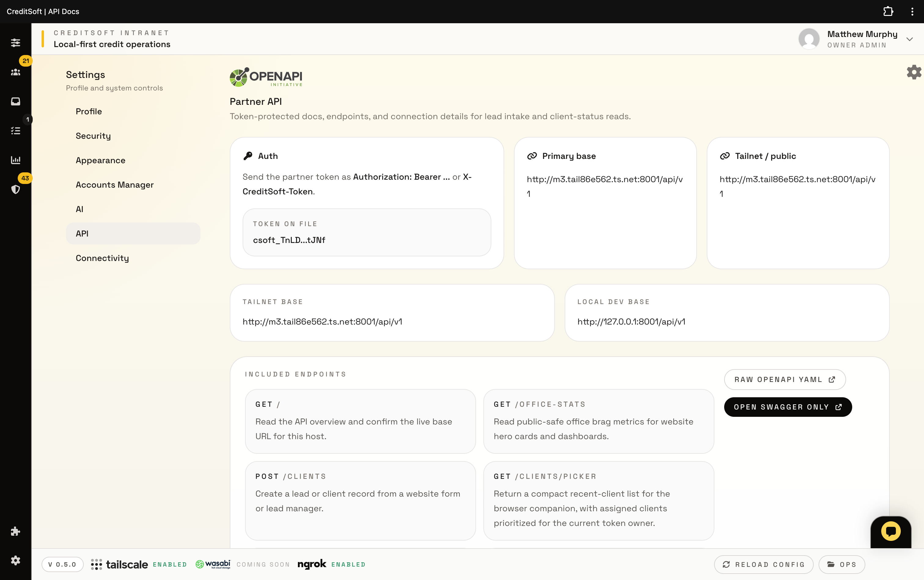Click the chat bubble widget icon
Viewport: 924px width, 580px height.
point(891,531)
